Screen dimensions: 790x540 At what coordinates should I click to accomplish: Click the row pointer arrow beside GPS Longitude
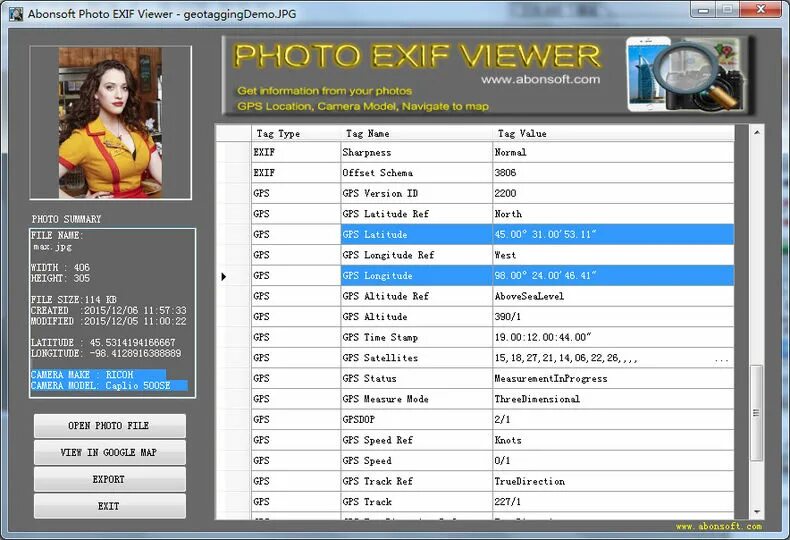[x=224, y=276]
